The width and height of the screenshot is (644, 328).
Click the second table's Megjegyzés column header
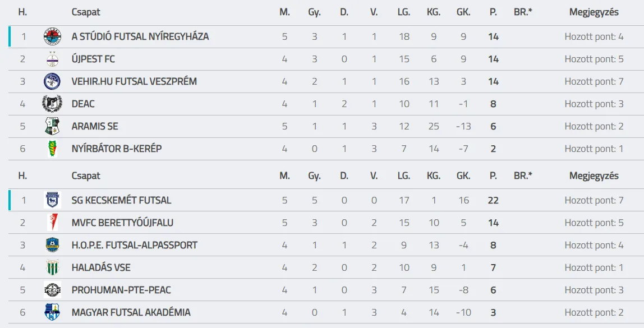click(594, 176)
